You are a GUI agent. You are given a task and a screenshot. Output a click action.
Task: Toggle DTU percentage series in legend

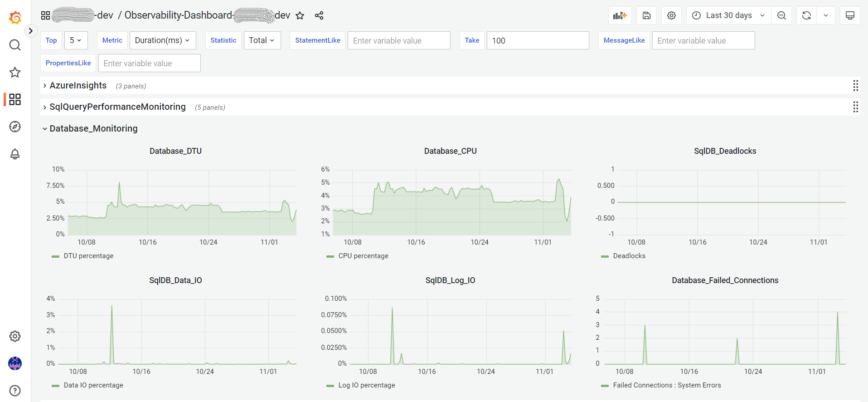pos(88,256)
